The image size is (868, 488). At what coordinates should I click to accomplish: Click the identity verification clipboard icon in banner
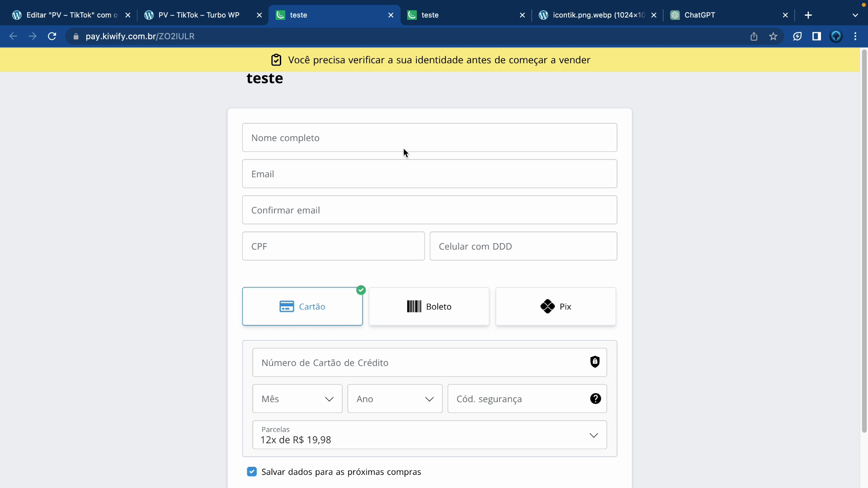276,60
